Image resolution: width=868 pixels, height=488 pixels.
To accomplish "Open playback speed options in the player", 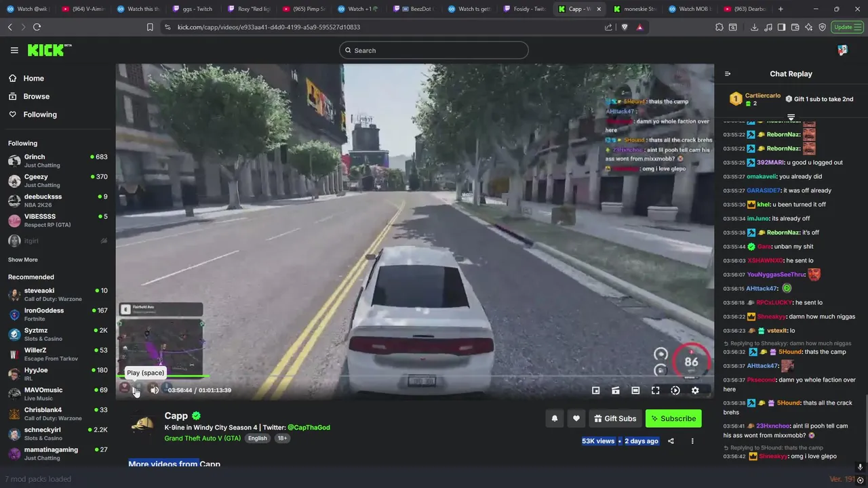I will tap(675, 390).
